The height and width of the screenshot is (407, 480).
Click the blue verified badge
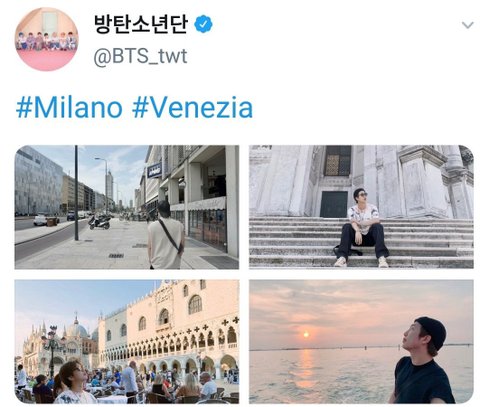(203, 24)
